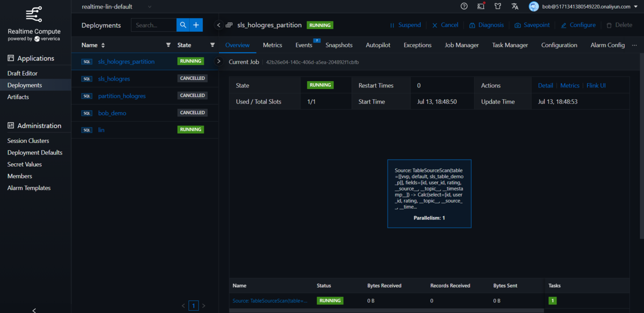Suspend the running deployment

[405, 25]
